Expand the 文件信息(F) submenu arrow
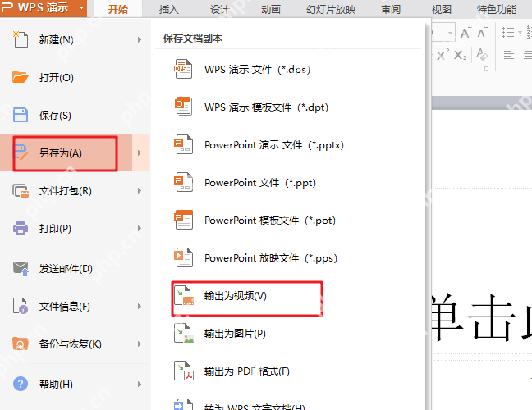Image resolution: width=532 pixels, height=410 pixels. [140, 307]
